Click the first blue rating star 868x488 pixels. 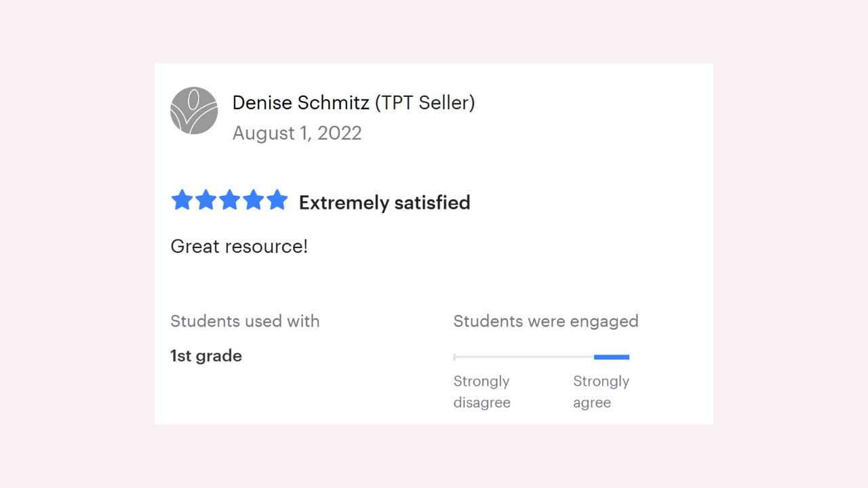tap(182, 201)
